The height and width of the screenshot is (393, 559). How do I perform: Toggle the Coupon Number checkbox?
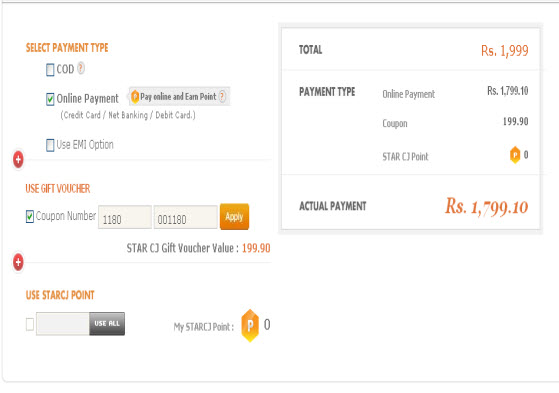(x=30, y=216)
